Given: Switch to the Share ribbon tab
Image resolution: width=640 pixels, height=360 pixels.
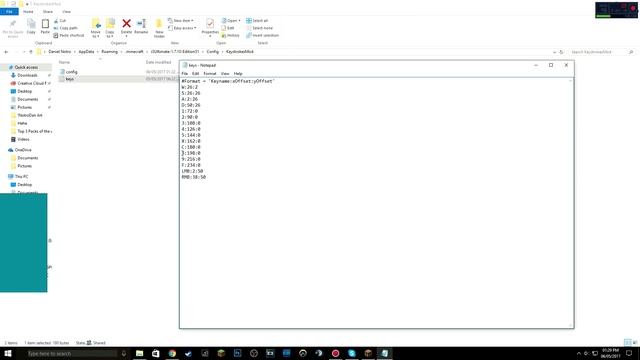Looking at the screenshot, I should 48,11.
